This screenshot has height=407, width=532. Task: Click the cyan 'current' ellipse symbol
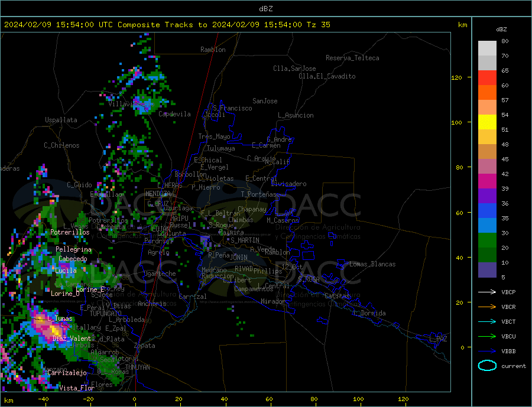pos(487,366)
